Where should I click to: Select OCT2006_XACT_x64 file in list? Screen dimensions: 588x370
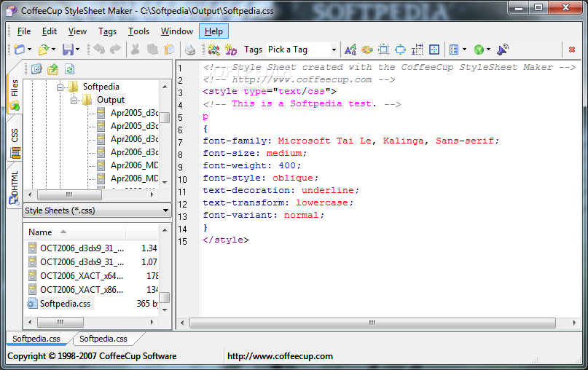click(82, 276)
